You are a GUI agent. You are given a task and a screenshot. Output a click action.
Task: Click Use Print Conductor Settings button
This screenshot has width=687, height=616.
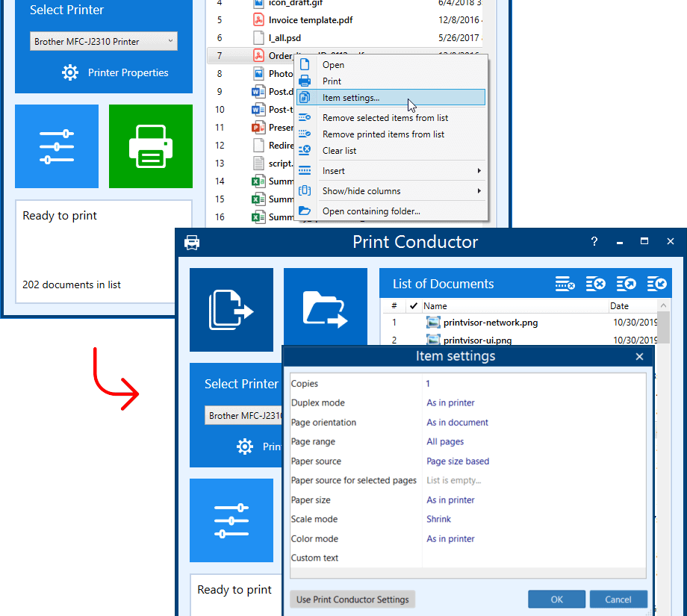[352, 600]
